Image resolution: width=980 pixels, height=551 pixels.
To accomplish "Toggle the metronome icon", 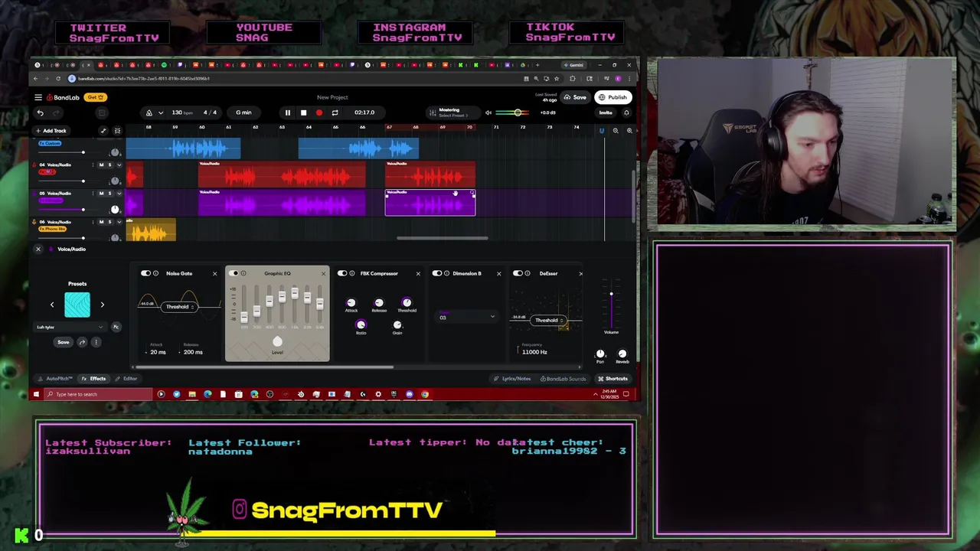I will click(149, 112).
